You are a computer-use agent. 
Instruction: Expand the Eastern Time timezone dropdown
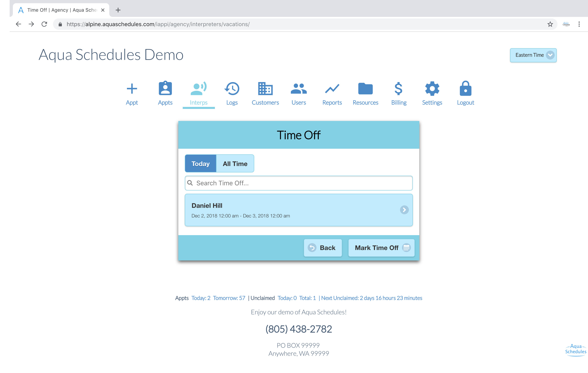tap(533, 55)
